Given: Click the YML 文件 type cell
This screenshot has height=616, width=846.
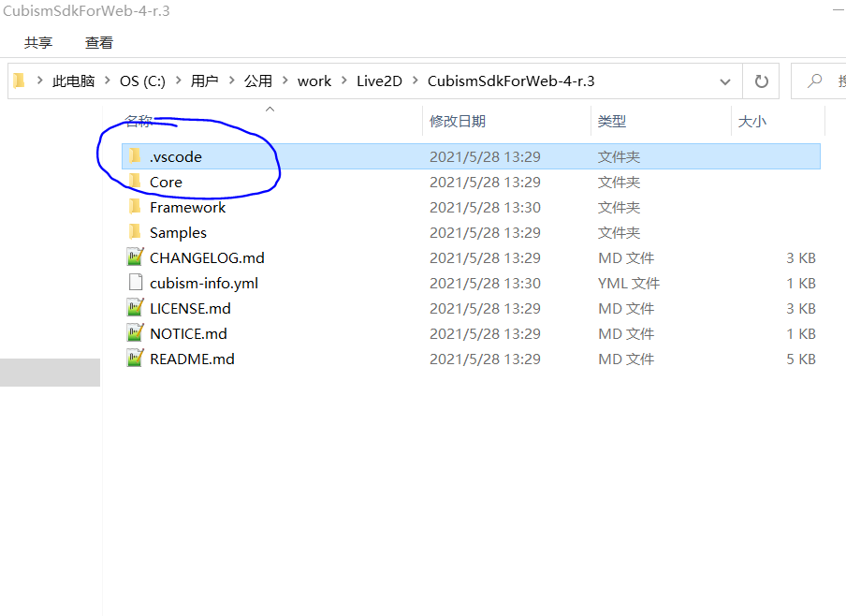Looking at the screenshot, I should point(629,284).
